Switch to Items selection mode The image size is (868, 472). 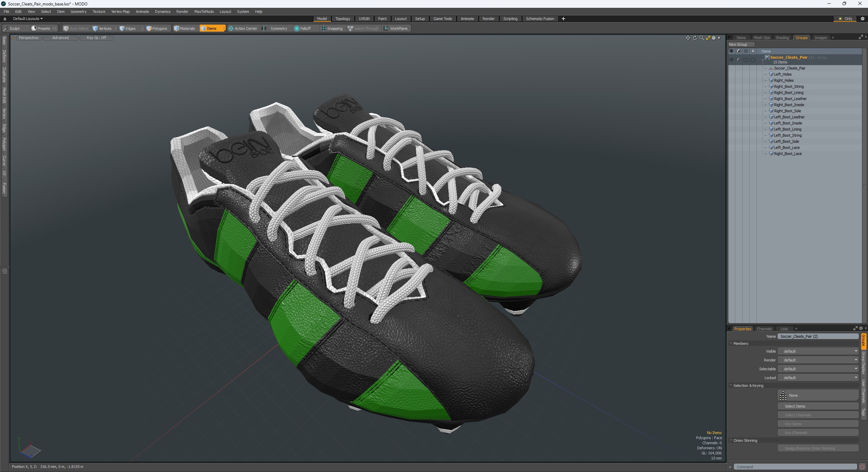click(x=212, y=28)
